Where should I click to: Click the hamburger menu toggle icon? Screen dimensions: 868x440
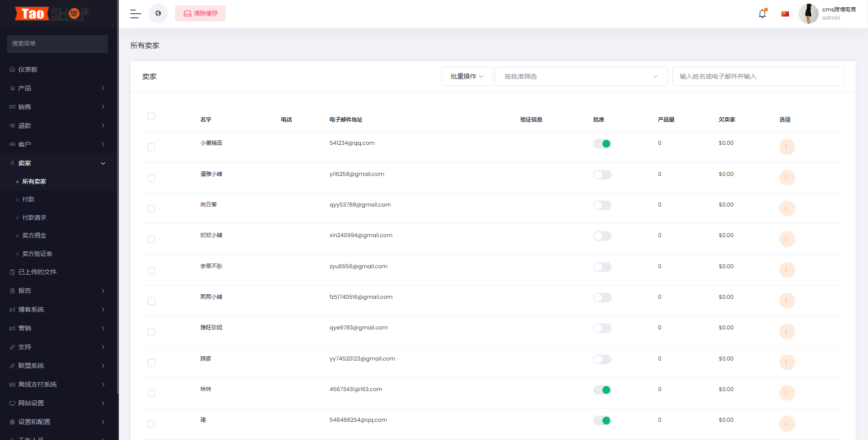pos(135,14)
